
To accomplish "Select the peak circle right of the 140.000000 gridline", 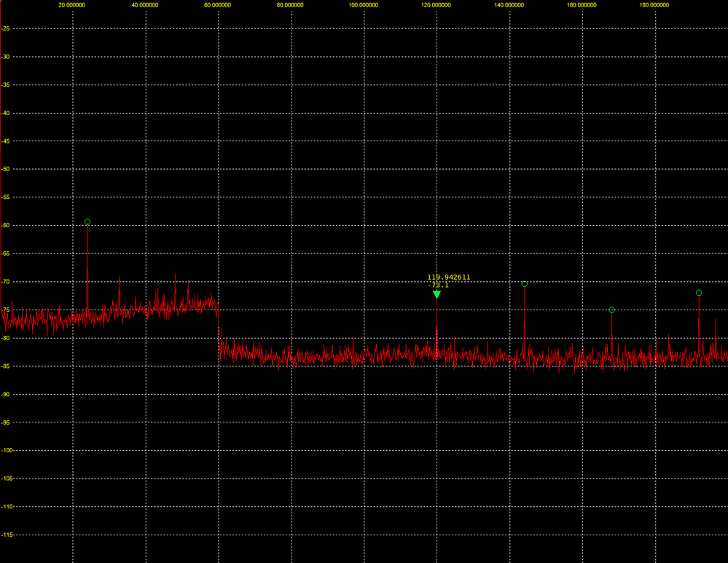I will click(525, 283).
